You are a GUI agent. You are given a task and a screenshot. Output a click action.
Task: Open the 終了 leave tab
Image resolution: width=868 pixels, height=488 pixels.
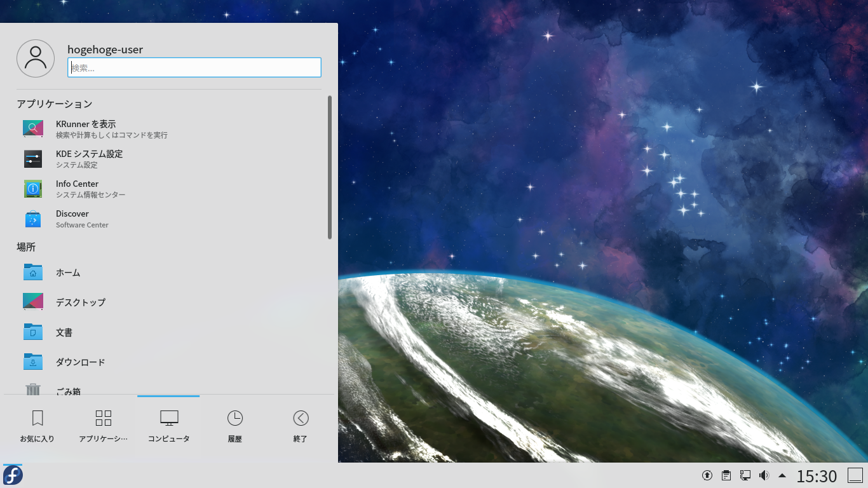coord(301,426)
